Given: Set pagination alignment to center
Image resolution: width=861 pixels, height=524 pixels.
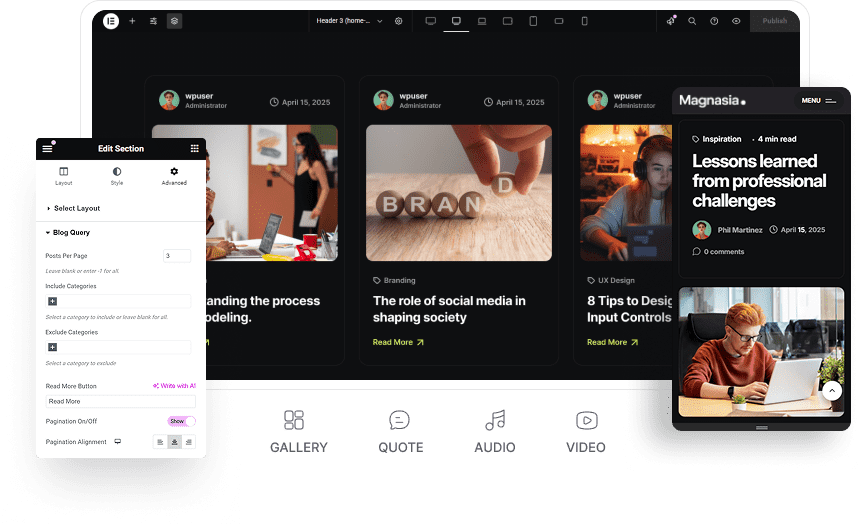Looking at the screenshot, I should tap(175, 441).
